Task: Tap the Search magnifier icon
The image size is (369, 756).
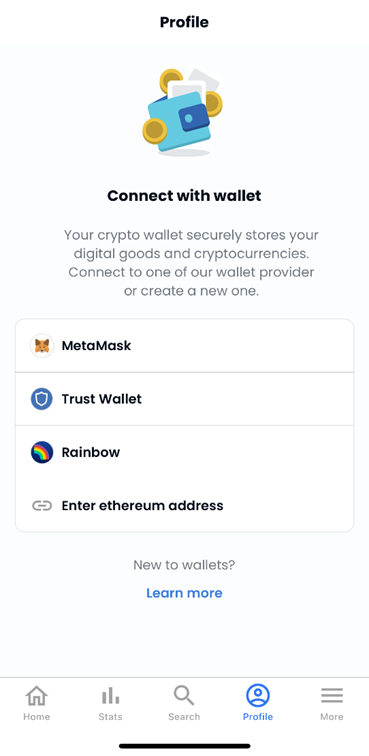Action: pos(184,696)
